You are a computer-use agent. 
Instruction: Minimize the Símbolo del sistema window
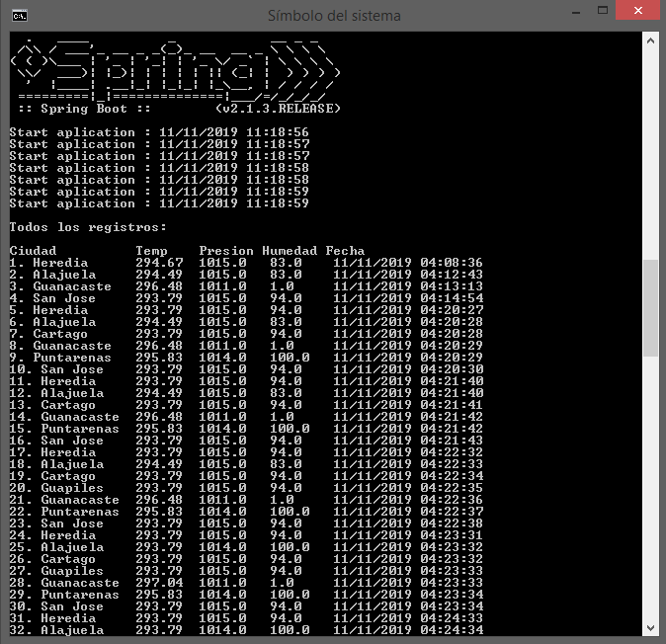(576, 12)
